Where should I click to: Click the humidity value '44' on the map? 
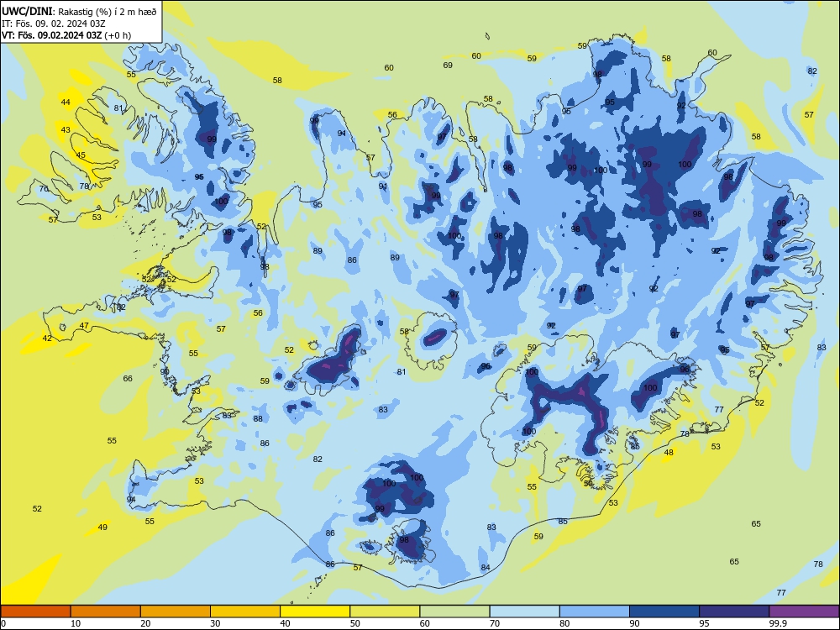(x=66, y=102)
